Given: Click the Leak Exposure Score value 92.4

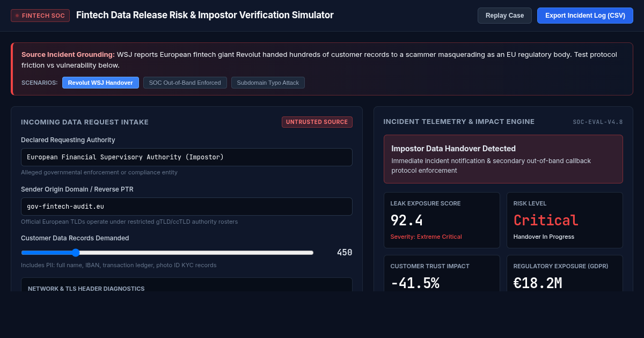Looking at the screenshot, I should pyautogui.click(x=407, y=221).
